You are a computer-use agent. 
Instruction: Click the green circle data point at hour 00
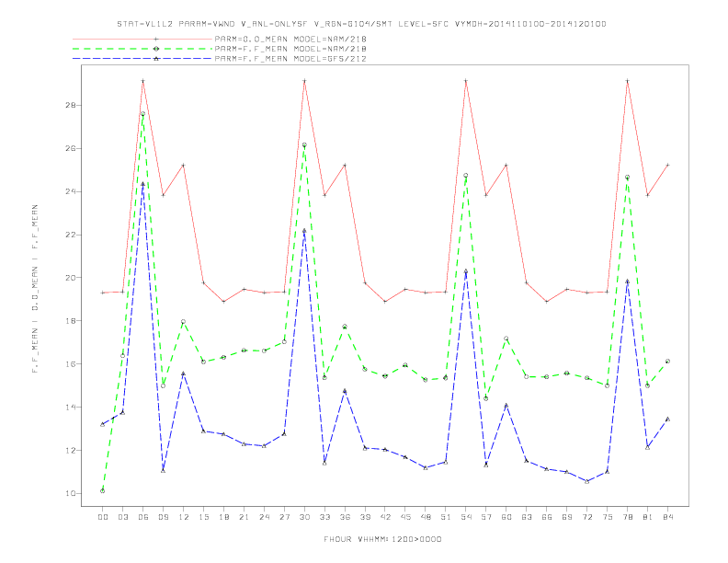pyautogui.click(x=103, y=490)
